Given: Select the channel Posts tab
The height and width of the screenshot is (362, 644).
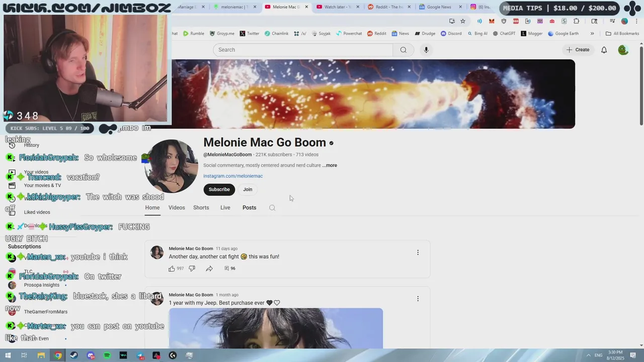Looking at the screenshot, I should 250,208.
